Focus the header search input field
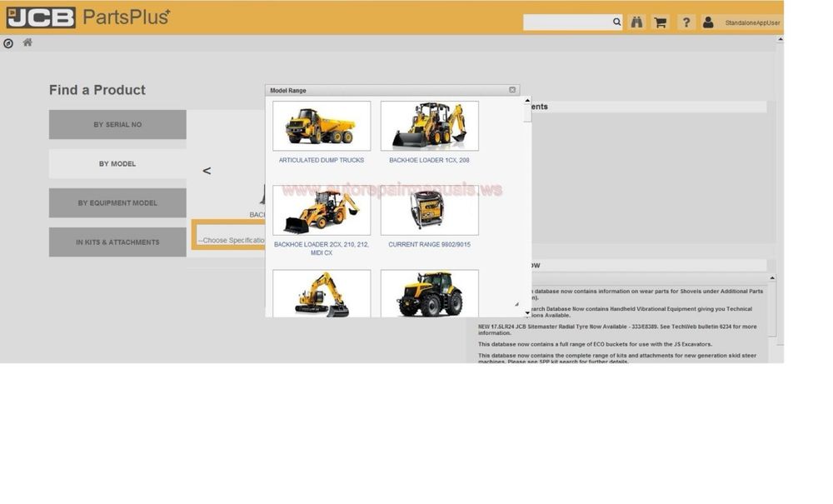833x504 pixels. click(567, 22)
